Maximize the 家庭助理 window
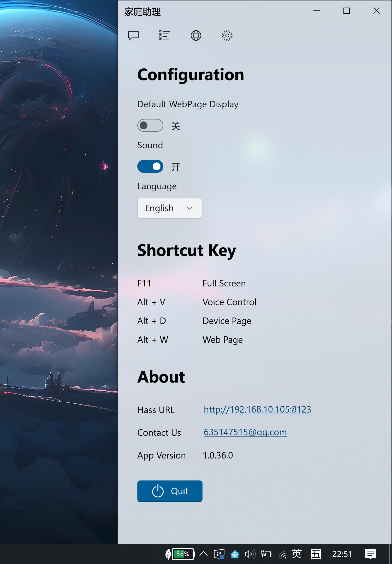 point(347,11)
